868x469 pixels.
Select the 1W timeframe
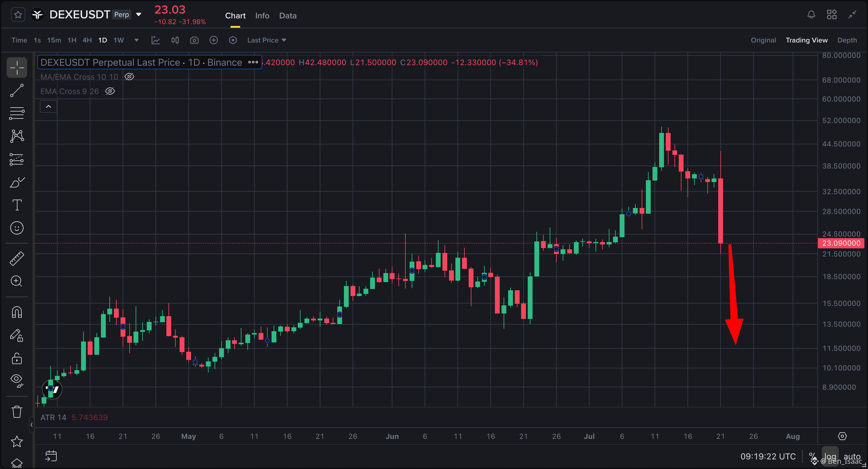click(x=119, y=40)
